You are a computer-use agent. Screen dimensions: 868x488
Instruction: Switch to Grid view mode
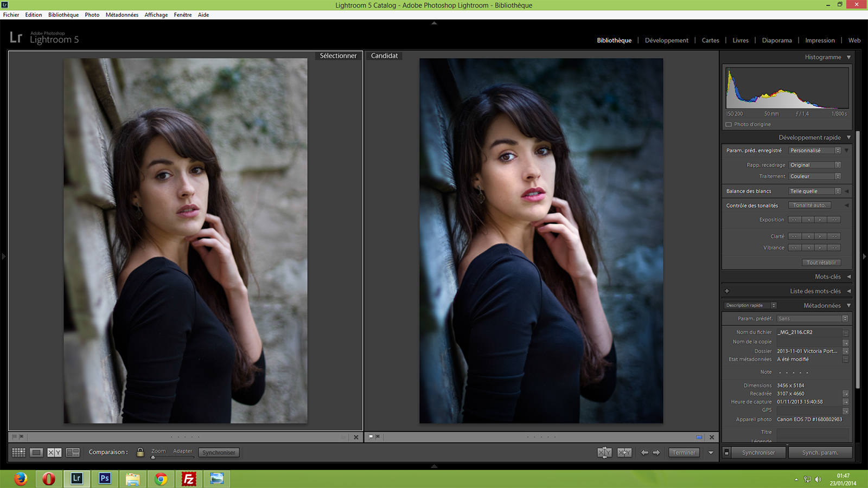click(x=18, y=452)
